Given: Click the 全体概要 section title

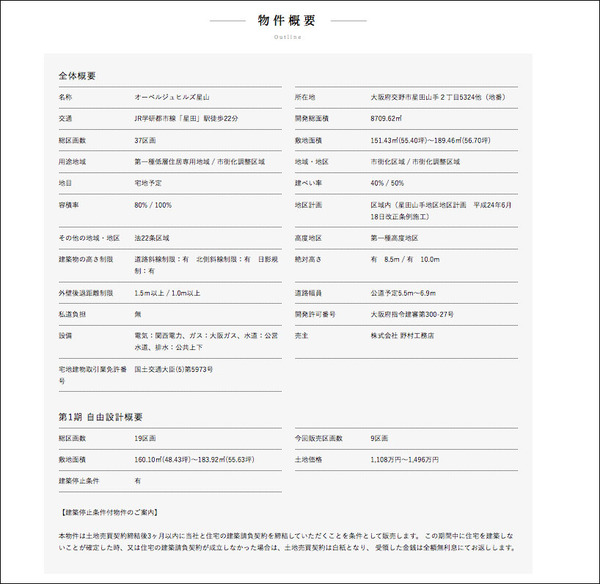Looking at the screenshot, I should click(77, 76).
